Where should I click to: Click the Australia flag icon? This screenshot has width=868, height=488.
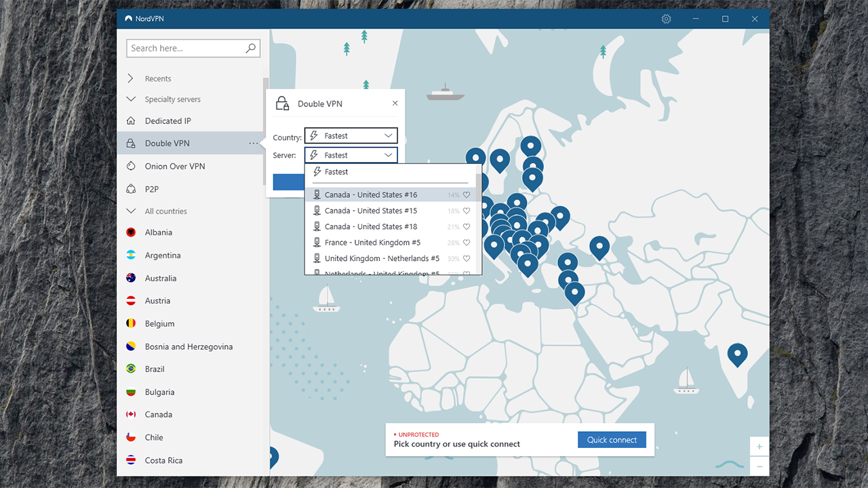(131, 278)
